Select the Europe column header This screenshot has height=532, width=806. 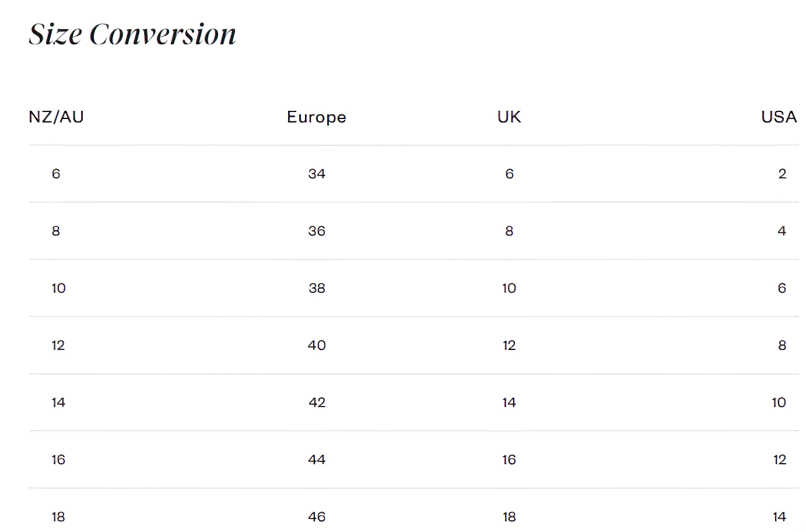(x=317, y=117)
